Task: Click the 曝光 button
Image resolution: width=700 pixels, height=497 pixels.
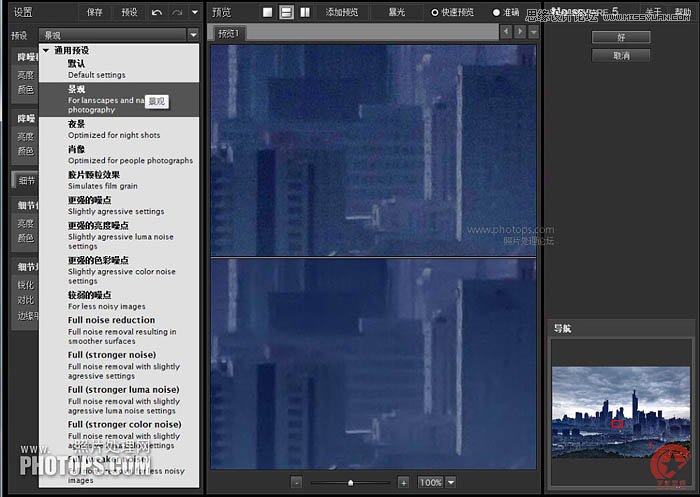Action: point(397,12)
